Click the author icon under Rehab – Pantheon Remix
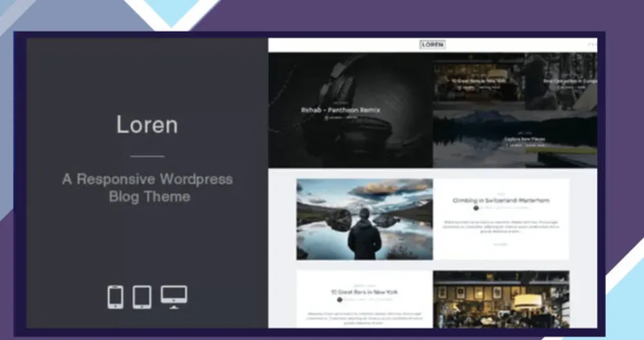Image resolution: width=644 pixels, height=340 pixels. click(x=327, y=118)
